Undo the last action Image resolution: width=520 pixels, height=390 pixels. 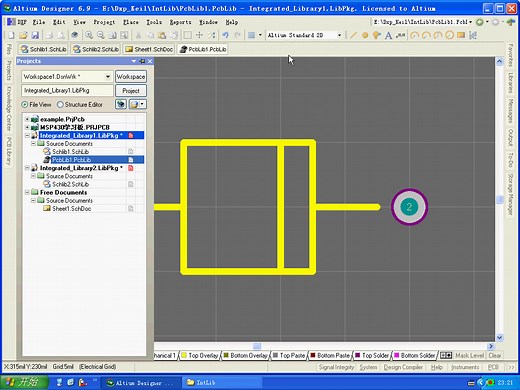coord(225,35)
